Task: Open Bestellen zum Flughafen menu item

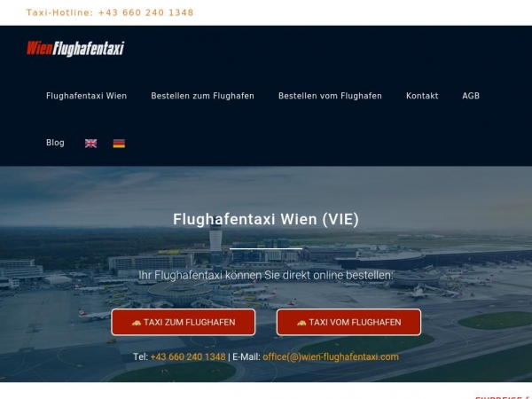Action: click(202, 96)
